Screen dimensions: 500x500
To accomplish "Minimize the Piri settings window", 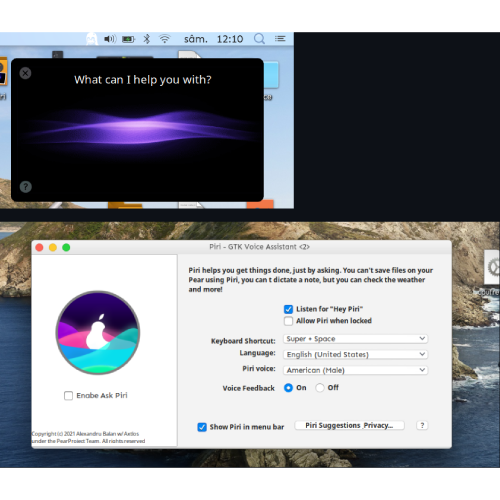I will click(x=53, y=247).
